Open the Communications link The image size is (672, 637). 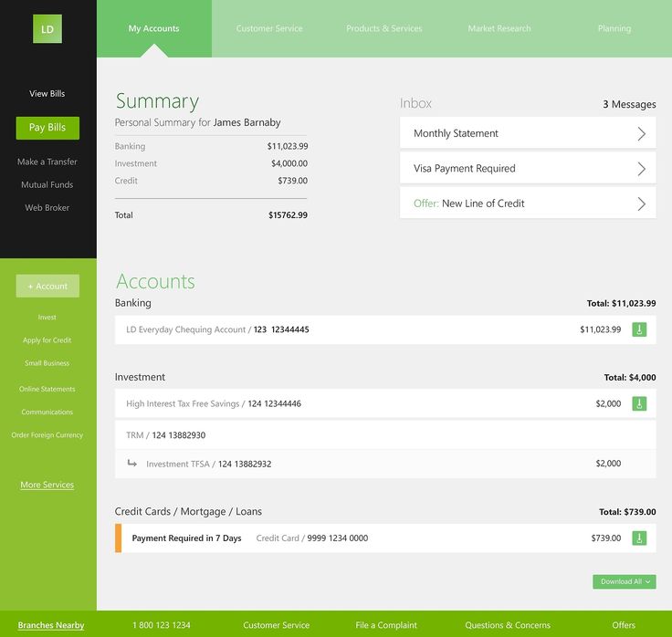47,412
